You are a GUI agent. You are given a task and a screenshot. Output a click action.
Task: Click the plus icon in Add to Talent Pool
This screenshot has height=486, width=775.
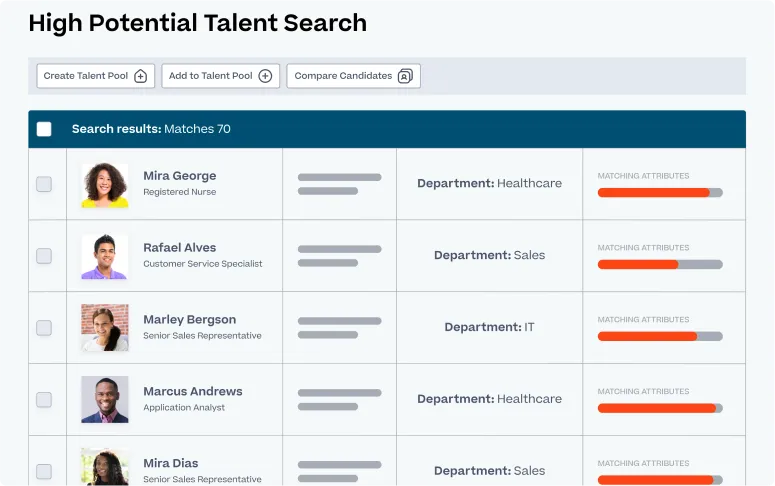coord(265,76)
